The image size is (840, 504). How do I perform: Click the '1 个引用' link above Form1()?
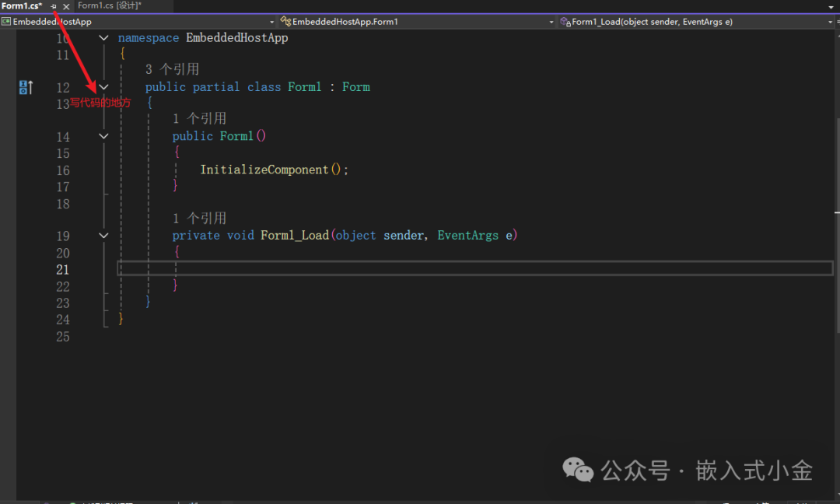point(199,118)
